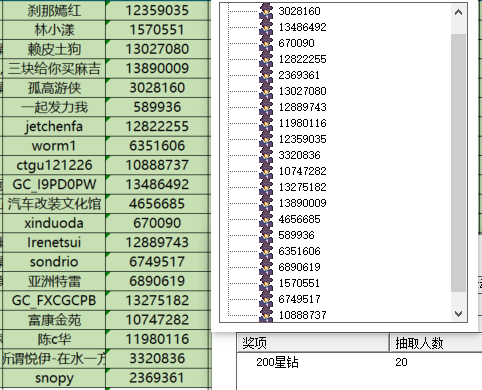Select tree entry text 2369361
Screen dimensions: 482x390
[x=299, y=75]
